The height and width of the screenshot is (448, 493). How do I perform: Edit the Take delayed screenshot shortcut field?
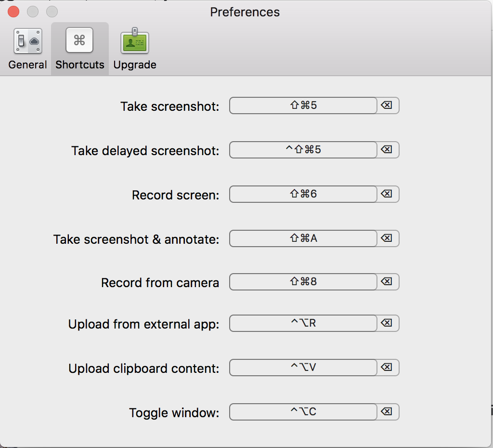click(x=303, y=150)
